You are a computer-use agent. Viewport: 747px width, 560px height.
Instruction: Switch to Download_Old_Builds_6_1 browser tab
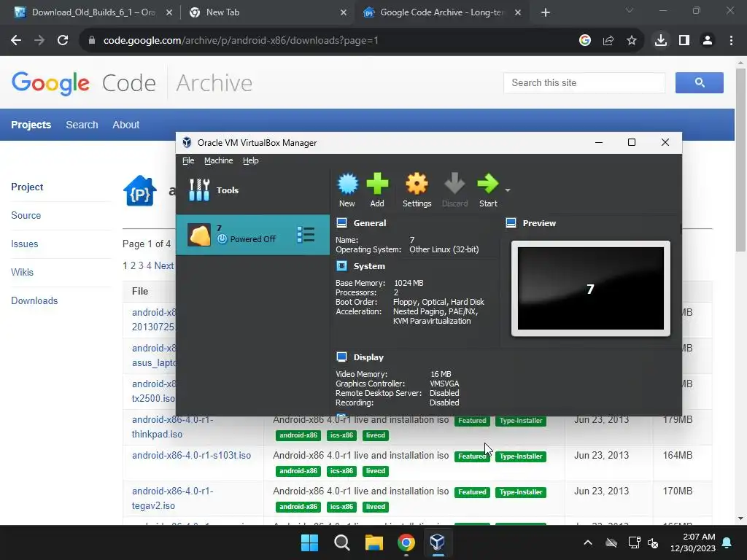coord(93,12)
